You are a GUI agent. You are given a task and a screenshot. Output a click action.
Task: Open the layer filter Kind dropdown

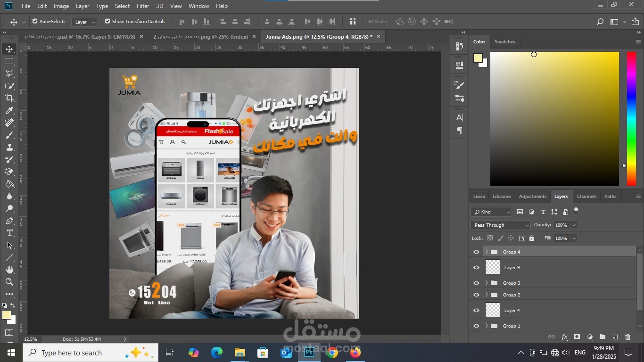pos(491,212)
